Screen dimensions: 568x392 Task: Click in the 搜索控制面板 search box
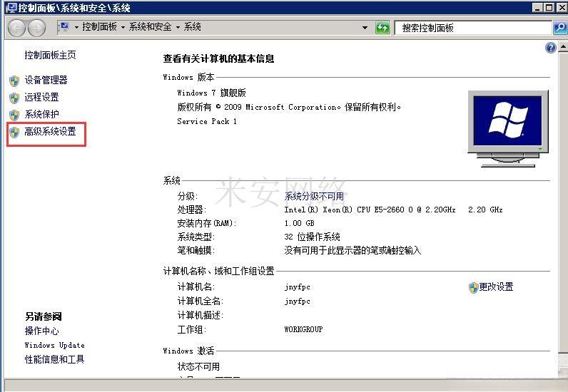pyautogui.click(x=471, y=28)
